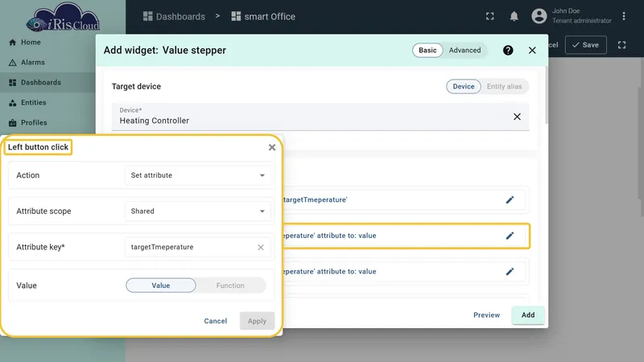Open widget help question mark
Screen dimensions: 644x362
click(x=508, y=50)
